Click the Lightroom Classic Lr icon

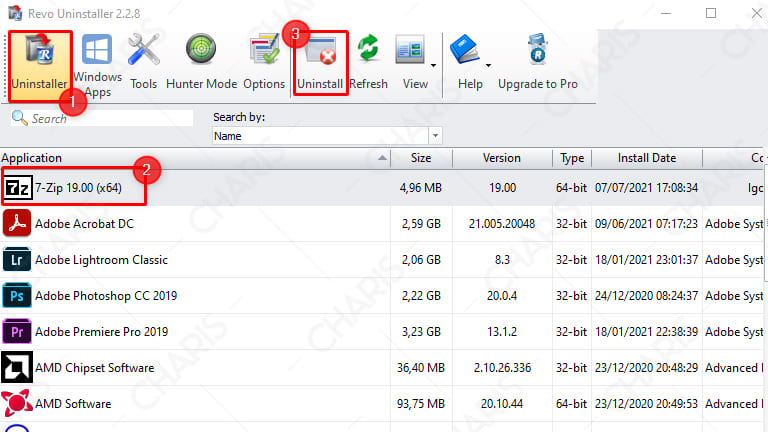pos(17,260)
